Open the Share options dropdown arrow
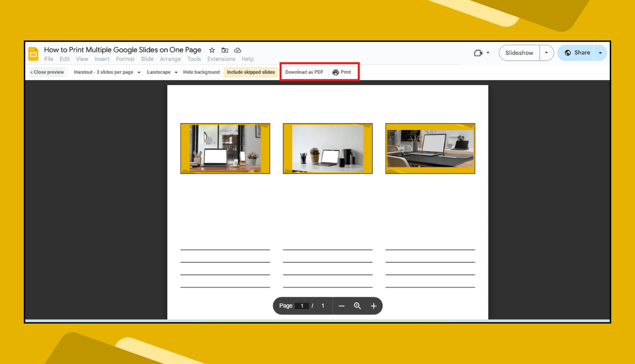635x364 pixels. 601,53
